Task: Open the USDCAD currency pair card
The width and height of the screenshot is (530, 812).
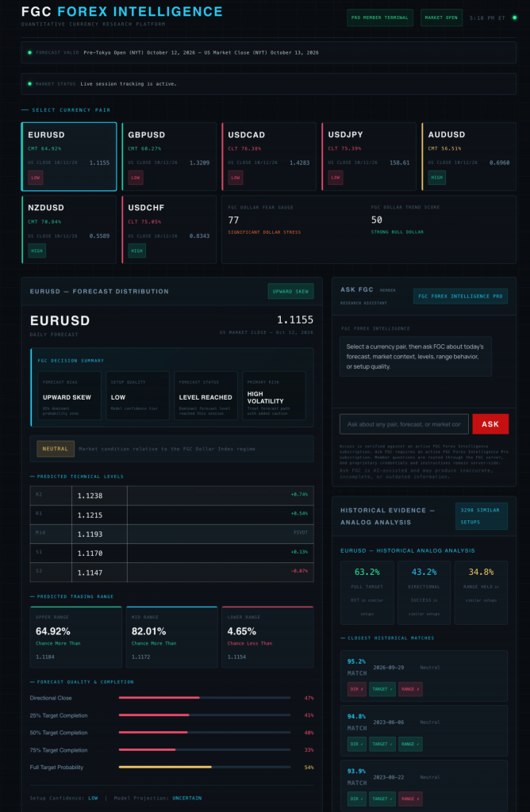Action: pyautogui.click(x=269, y=156)
